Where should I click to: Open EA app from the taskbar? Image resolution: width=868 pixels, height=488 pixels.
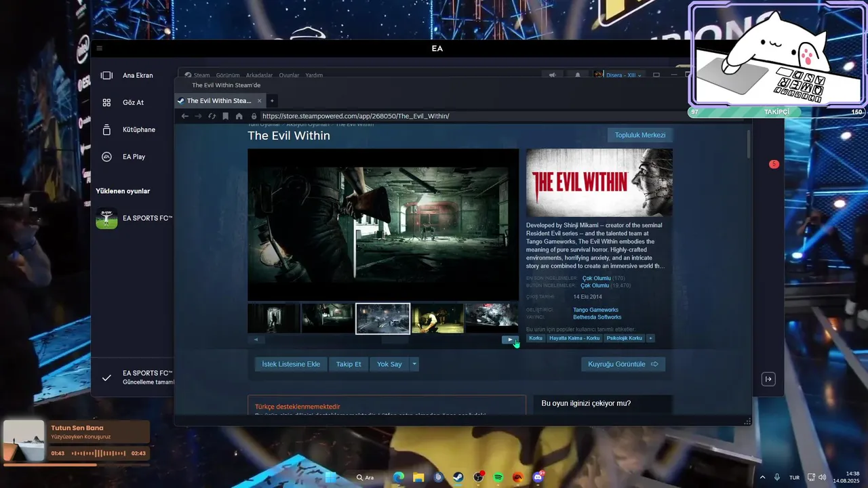tap(517, 477)
